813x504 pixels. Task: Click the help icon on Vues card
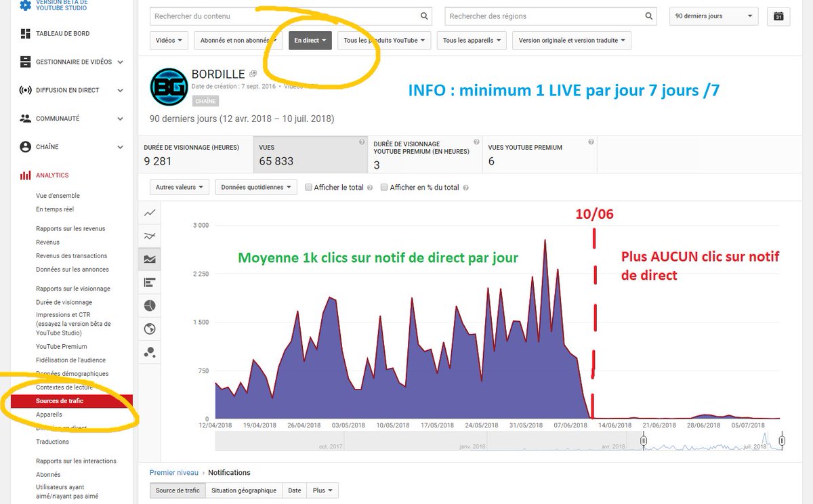click(x=362, y=142)
